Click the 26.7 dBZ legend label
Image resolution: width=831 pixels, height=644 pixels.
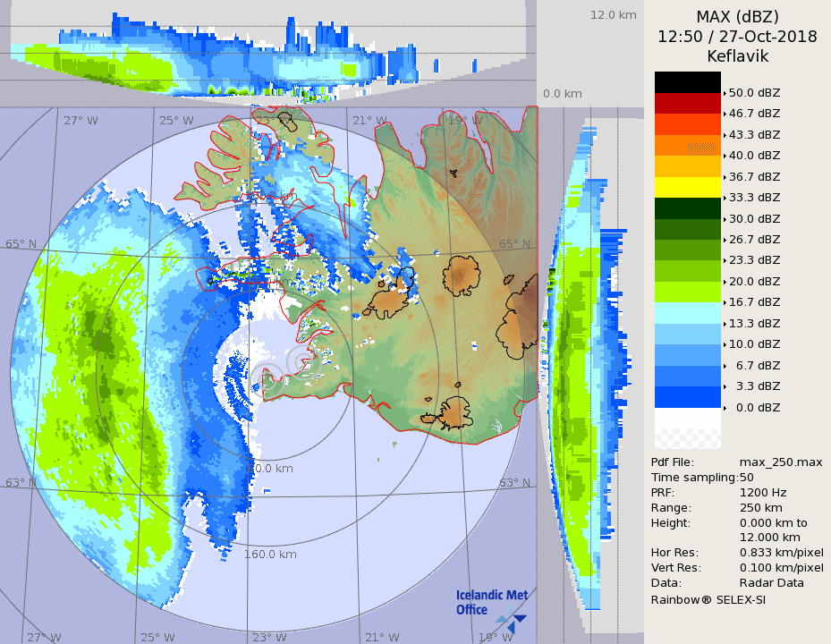click(754, 240)
